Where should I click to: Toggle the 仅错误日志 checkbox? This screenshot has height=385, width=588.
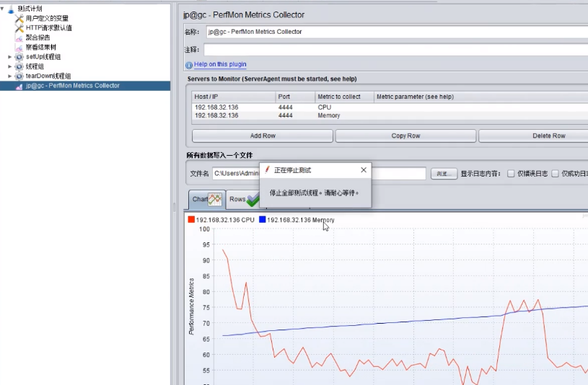click(x=511, y=174)
